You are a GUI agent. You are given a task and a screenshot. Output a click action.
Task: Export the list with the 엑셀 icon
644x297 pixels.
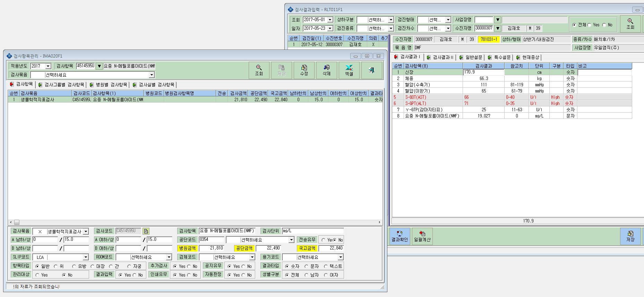(x=349, y=70)
